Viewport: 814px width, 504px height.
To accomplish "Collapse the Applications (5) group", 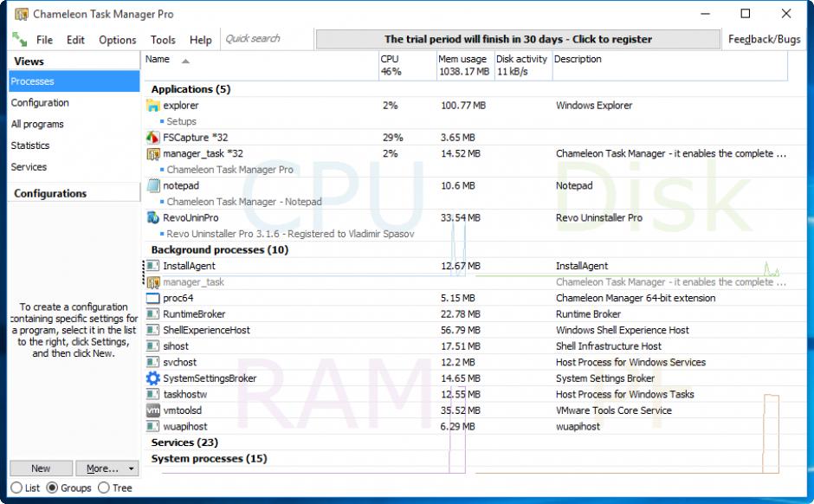I will (x=191, y=89).
